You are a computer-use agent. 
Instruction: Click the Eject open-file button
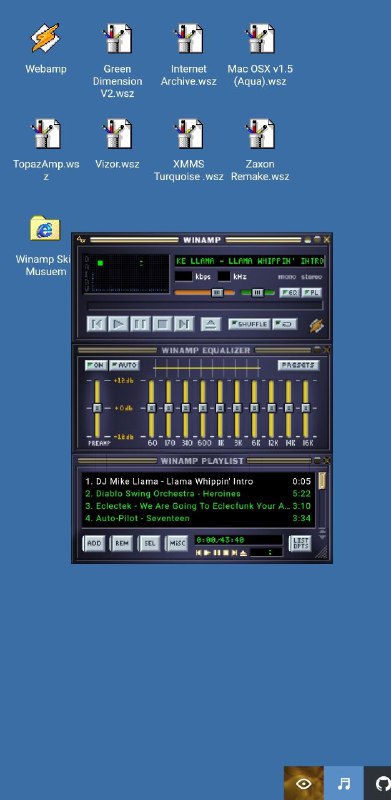210,324
